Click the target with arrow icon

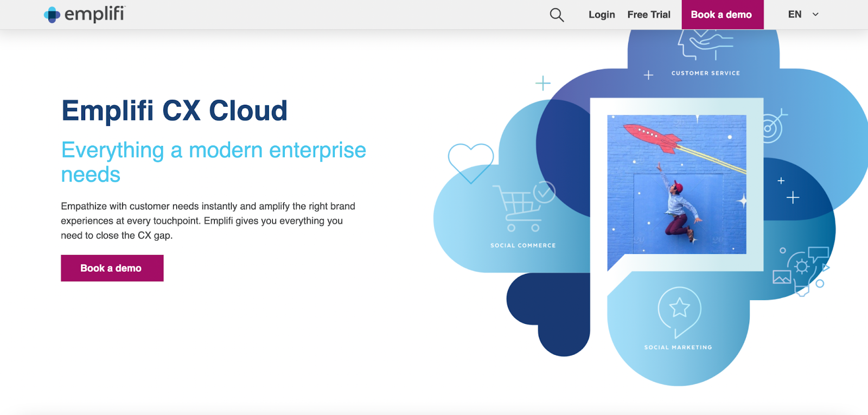click(x=775, y=126)
